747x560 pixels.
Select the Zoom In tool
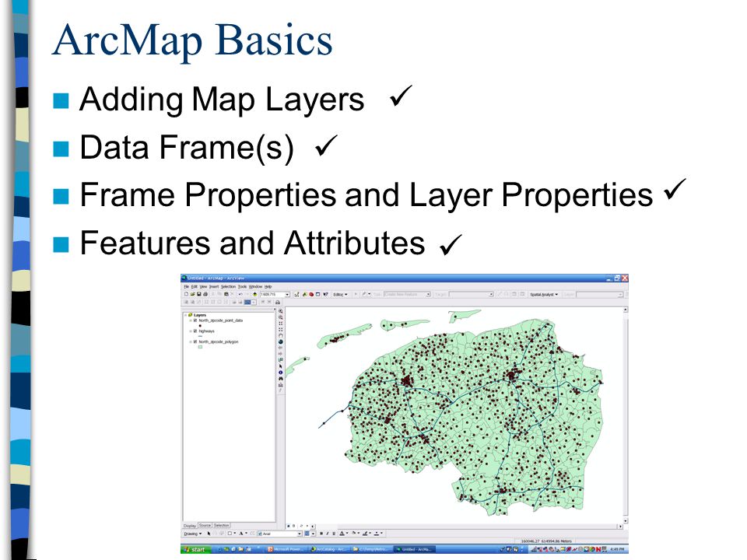[281, 311]
